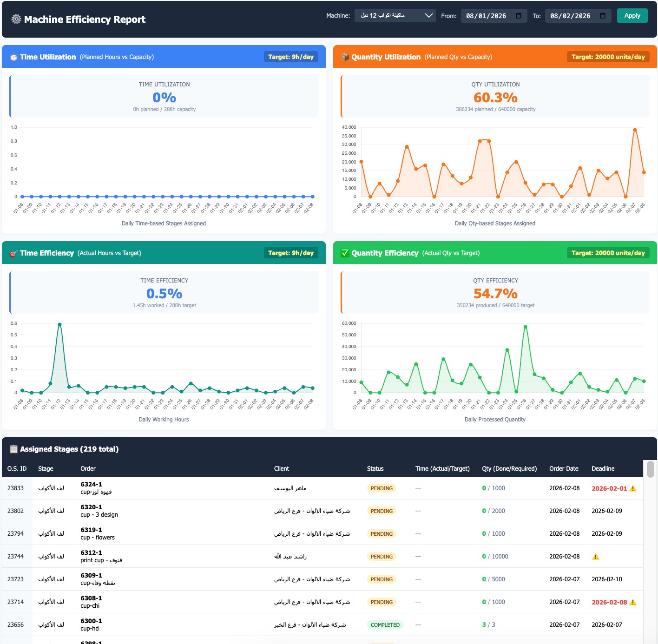Click the checkmark icon in Quantity Efficiency header
Viewport: 658px width, 644px height.
coord(345,253)
